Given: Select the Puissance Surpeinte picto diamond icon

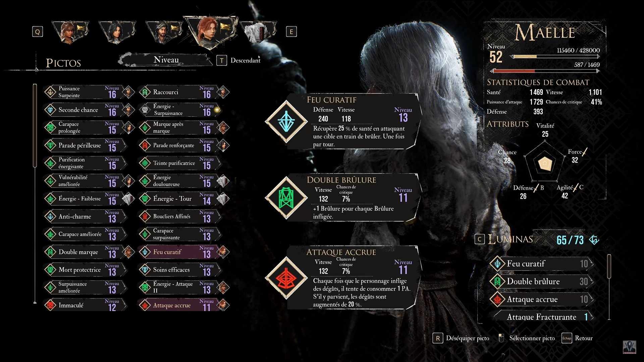Looking at the screenshot, I should pyautogui.click(x=50, y=92).
